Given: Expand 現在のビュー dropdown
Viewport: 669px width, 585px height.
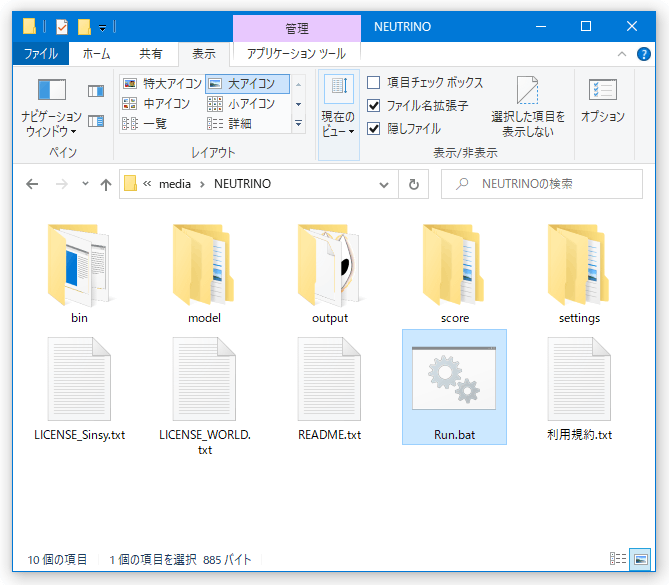Looking at the screenshot, I should (338, 115).
